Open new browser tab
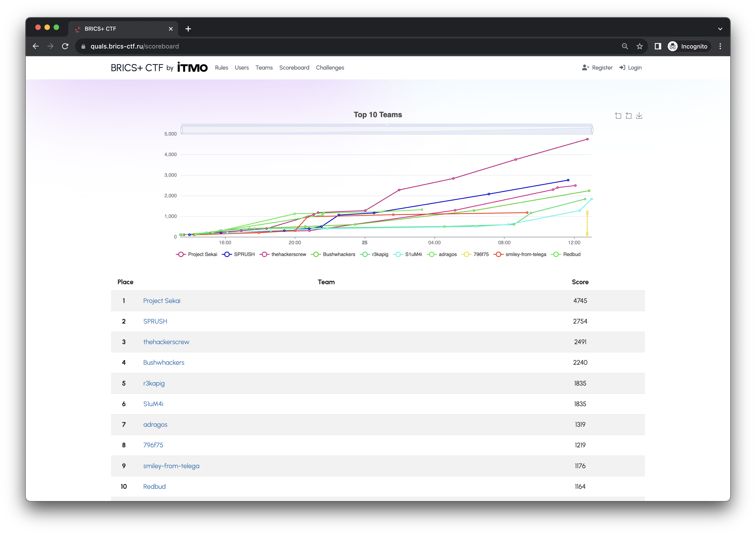 188,29
